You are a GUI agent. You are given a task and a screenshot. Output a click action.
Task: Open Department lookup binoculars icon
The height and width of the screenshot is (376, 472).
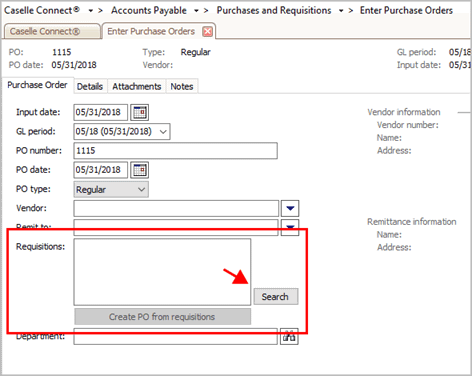click(289, 337)
